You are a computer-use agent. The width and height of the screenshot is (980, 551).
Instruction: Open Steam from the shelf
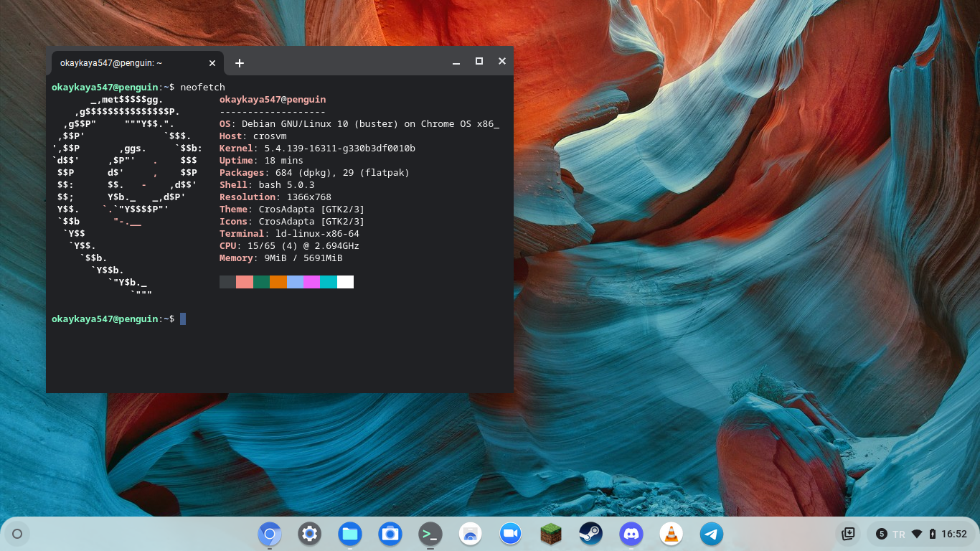[x=590, y=534]
